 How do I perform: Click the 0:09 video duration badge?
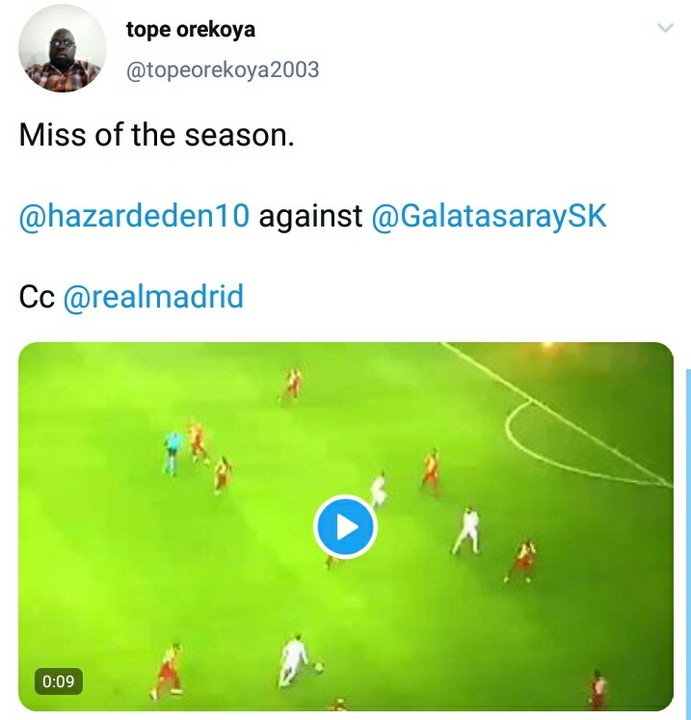click(x=58, y=681)
